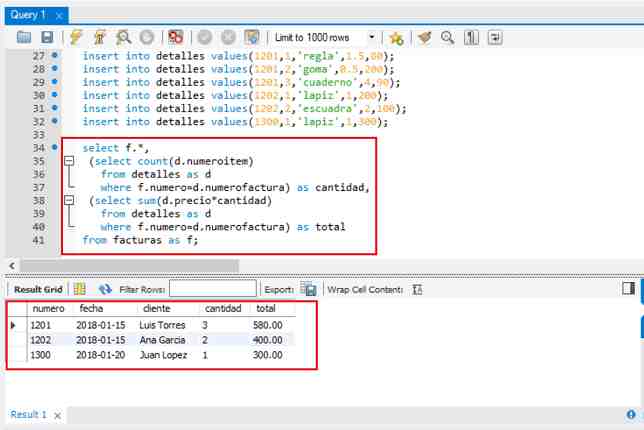The image size is (644, 430).
Task: Click the greyed commit checkmark icon
Action: (x=204, y=38)
